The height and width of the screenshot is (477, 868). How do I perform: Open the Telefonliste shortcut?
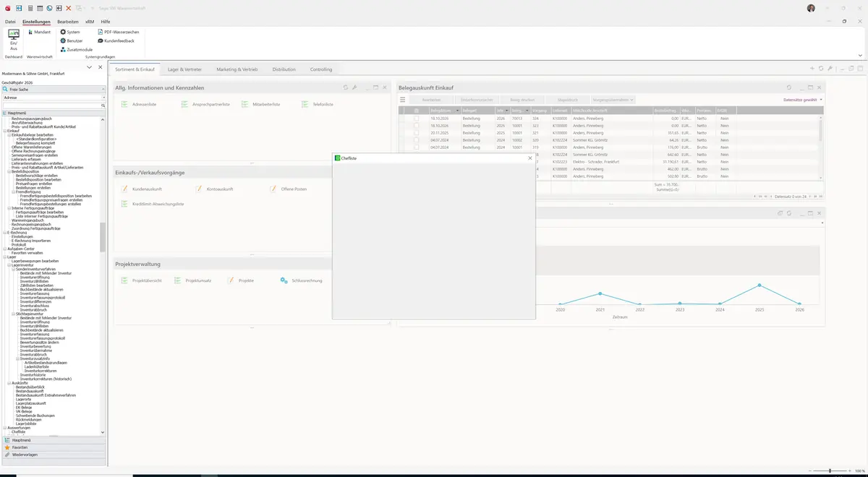tap(318, 104)
